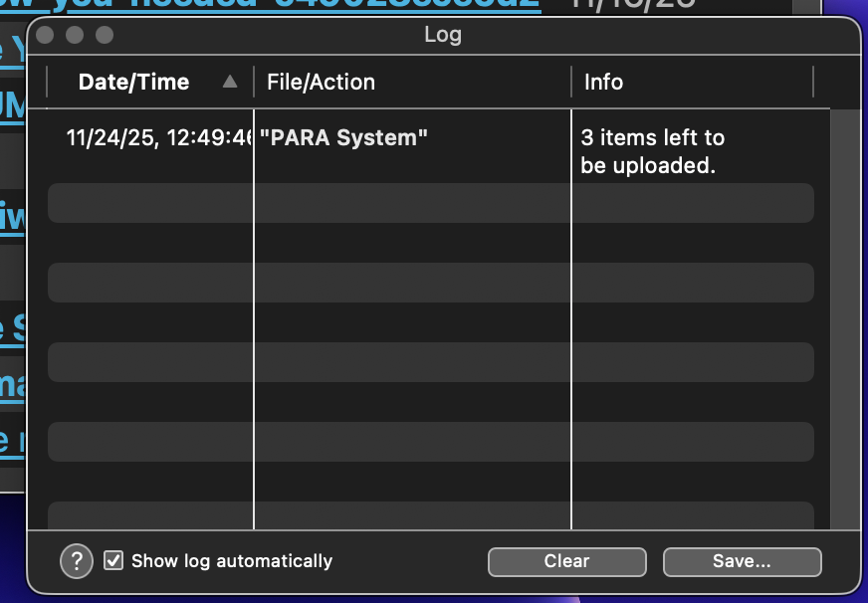
Task: Click the File/Action column header
Action: point(321,82)
